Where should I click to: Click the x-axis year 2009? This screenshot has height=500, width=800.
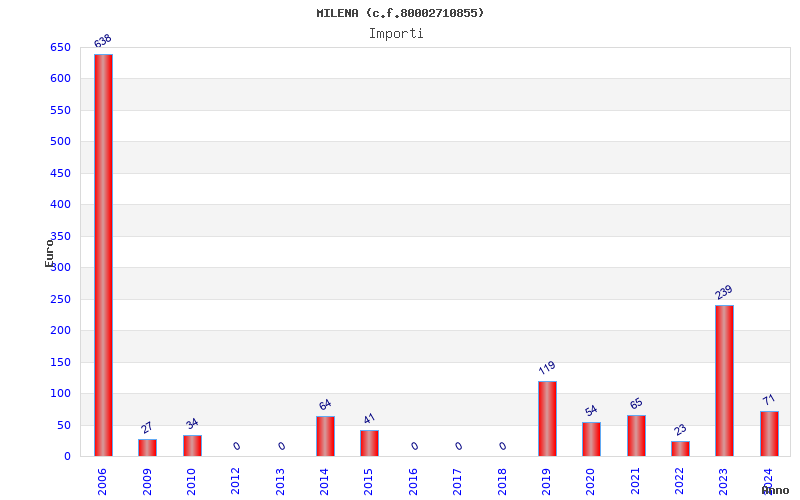coord(147,482)
